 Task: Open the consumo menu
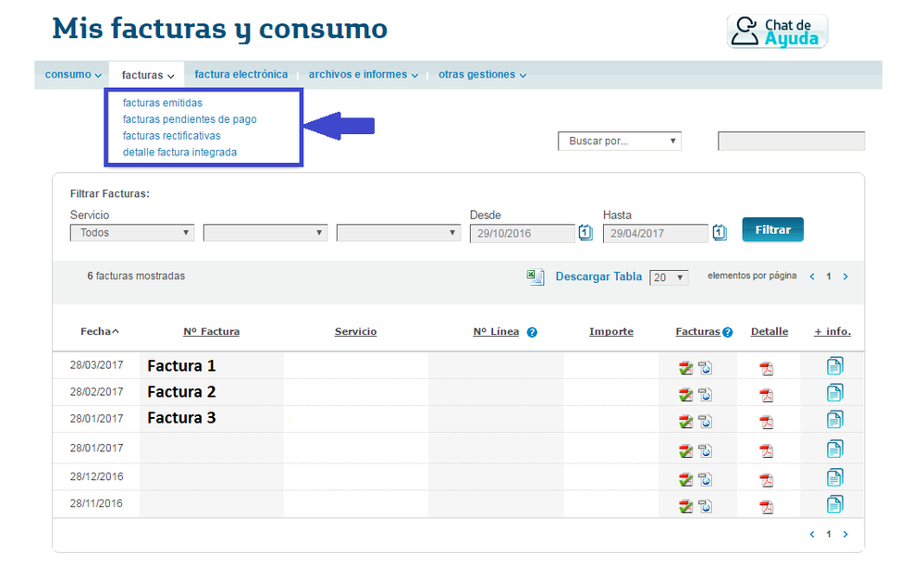pyautogui.click(x=73, y=75)
